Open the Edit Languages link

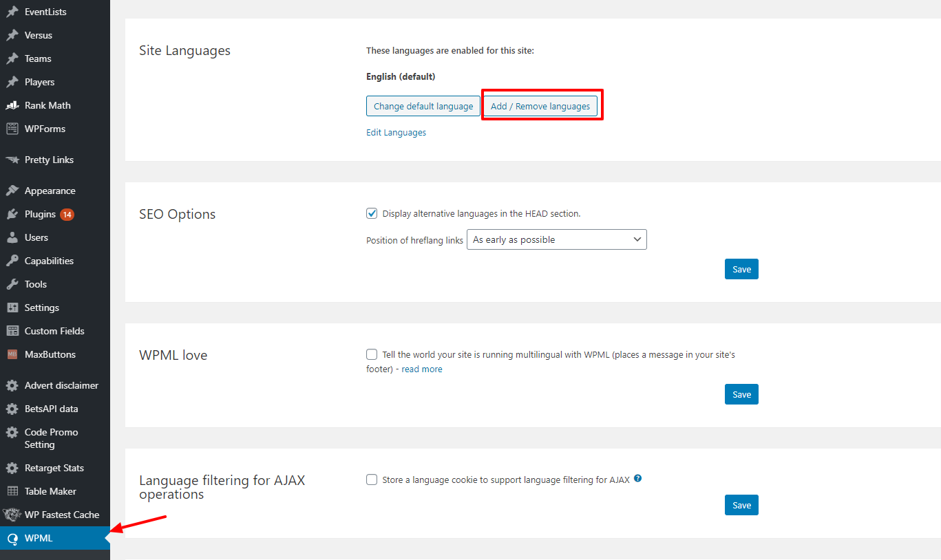[x=396, y=132]
